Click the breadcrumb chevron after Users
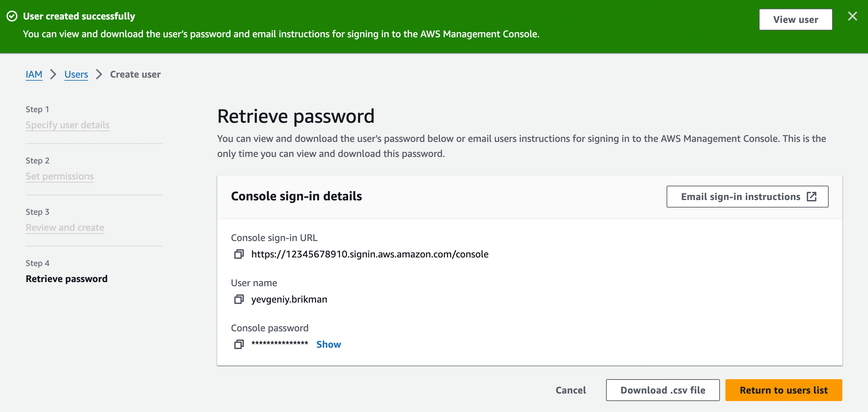This screenshot has height=412, width=868. 99,74
